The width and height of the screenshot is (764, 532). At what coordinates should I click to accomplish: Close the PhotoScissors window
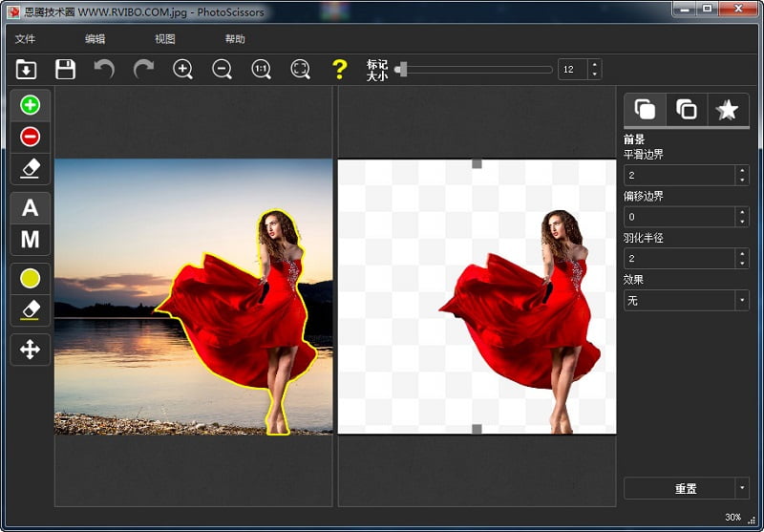tap(738, 9)
